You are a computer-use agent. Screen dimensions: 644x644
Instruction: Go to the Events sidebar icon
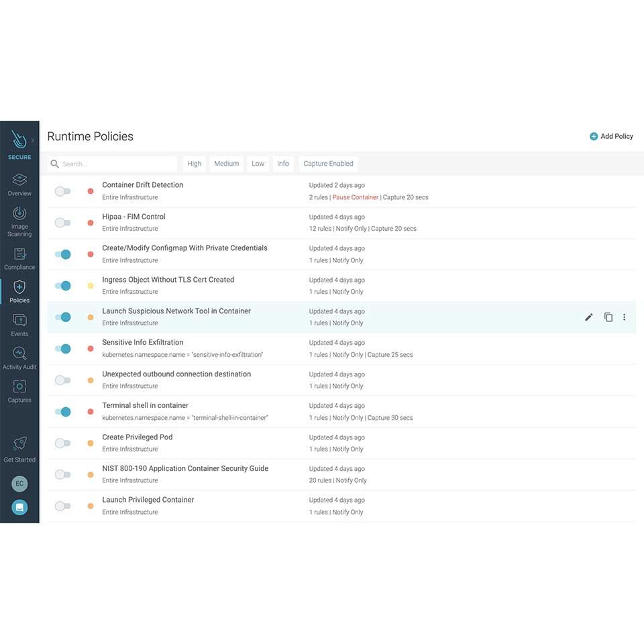click(19, 323)
